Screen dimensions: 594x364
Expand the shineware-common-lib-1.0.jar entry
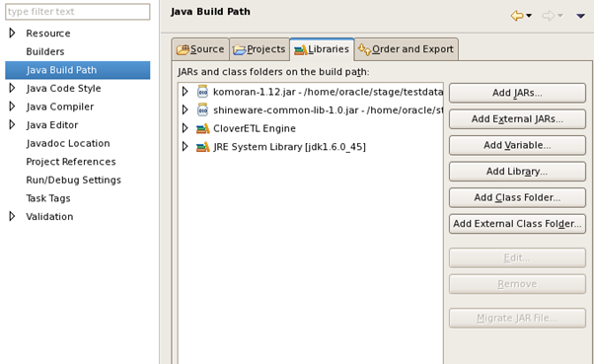(185, 109)
